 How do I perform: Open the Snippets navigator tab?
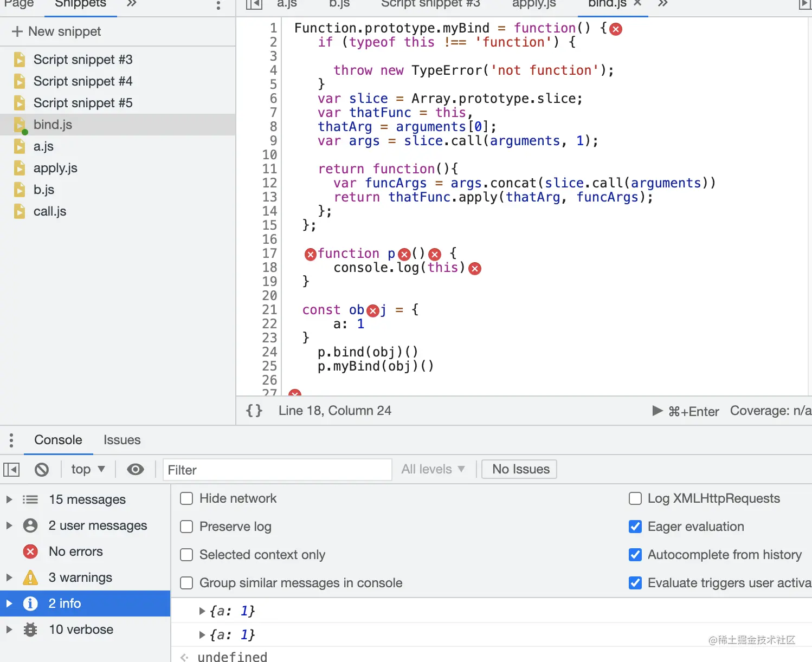tap(80, 4)
